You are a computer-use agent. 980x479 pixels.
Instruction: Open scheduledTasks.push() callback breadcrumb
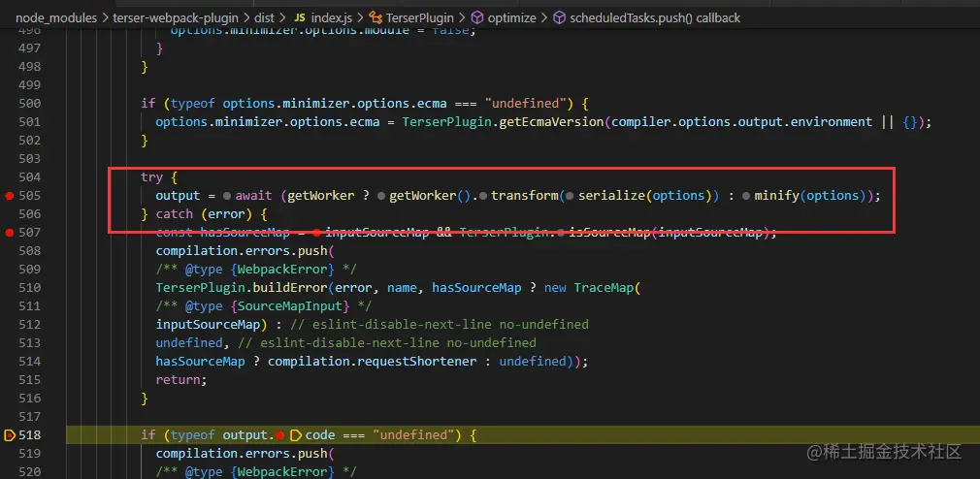(655, 18)
